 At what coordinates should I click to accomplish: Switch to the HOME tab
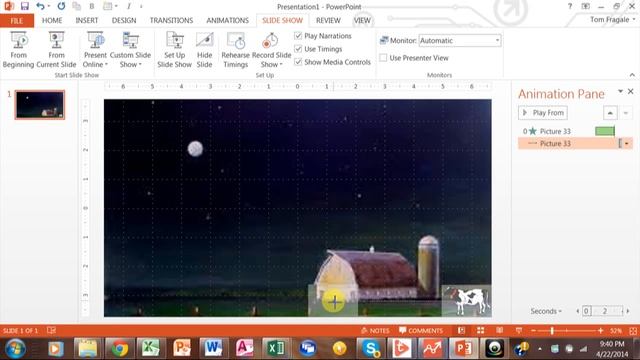[52, 20]
